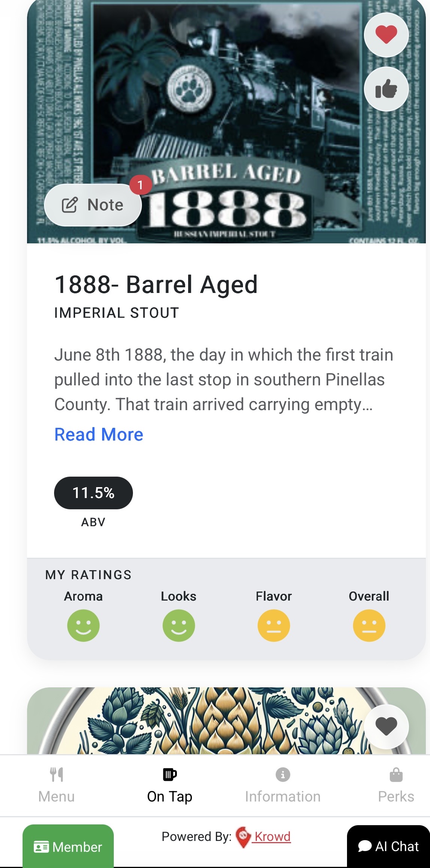Switch to the Menu tab
430x868 pixels.
[x=57, y=785]
